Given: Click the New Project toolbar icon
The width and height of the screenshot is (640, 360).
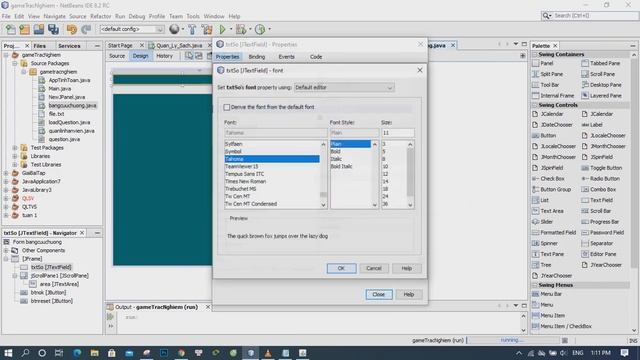Looking at the screenshot, I should [24, 29].
